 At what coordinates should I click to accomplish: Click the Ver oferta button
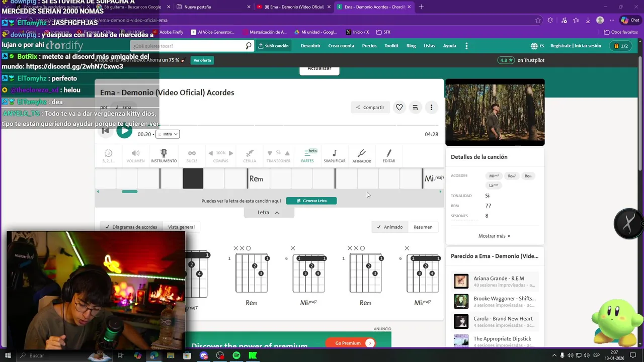coord(202,60)
